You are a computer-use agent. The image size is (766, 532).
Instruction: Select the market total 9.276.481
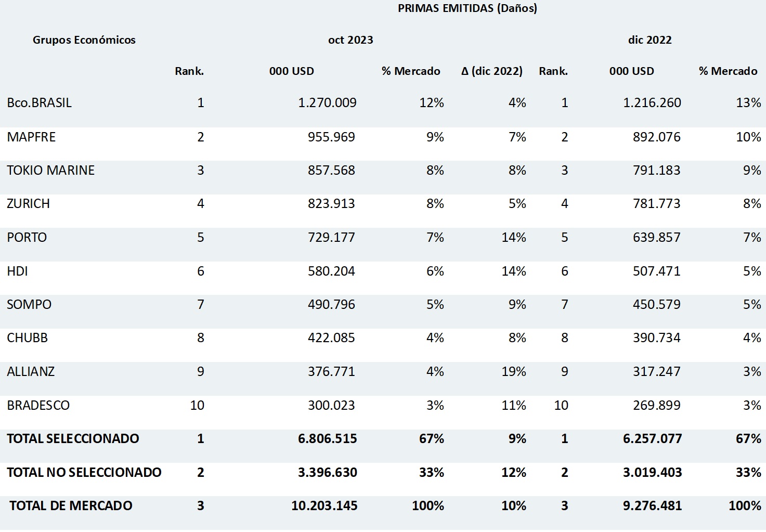click(x=653, y=506)
